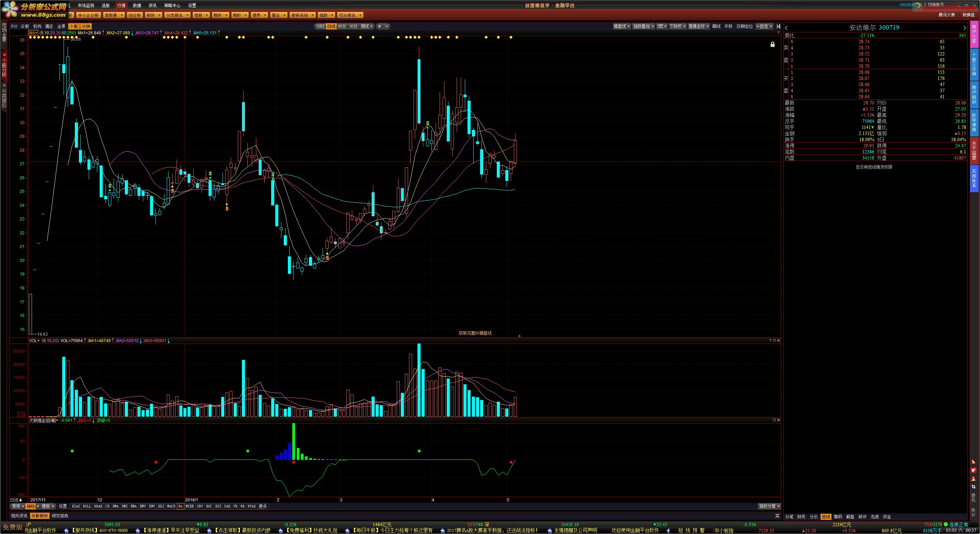
Task: Click the lock icon on the chart
Action: [772, 45]
